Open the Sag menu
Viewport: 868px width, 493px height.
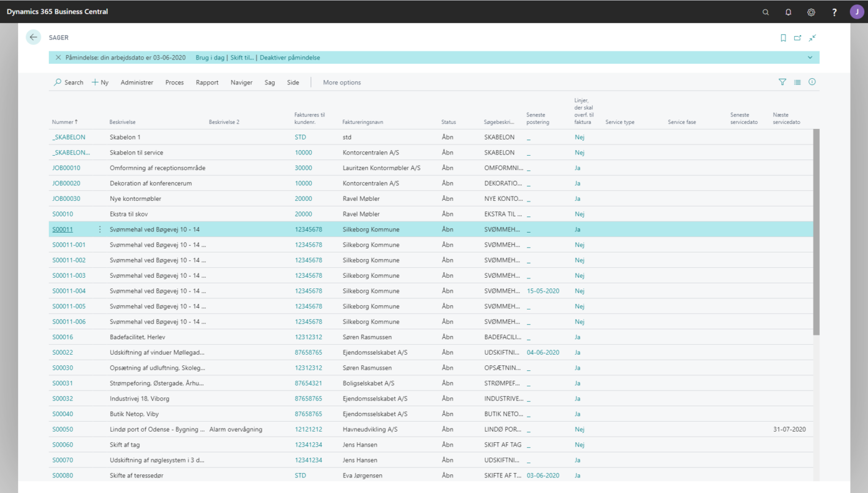tap(270, 82)
